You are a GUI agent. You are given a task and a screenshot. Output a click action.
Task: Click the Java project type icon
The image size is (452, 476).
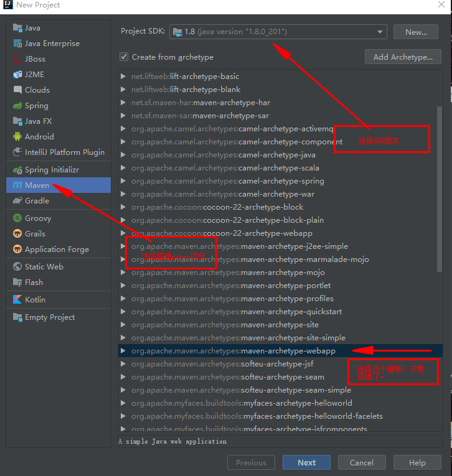click(x=17, y=28)
